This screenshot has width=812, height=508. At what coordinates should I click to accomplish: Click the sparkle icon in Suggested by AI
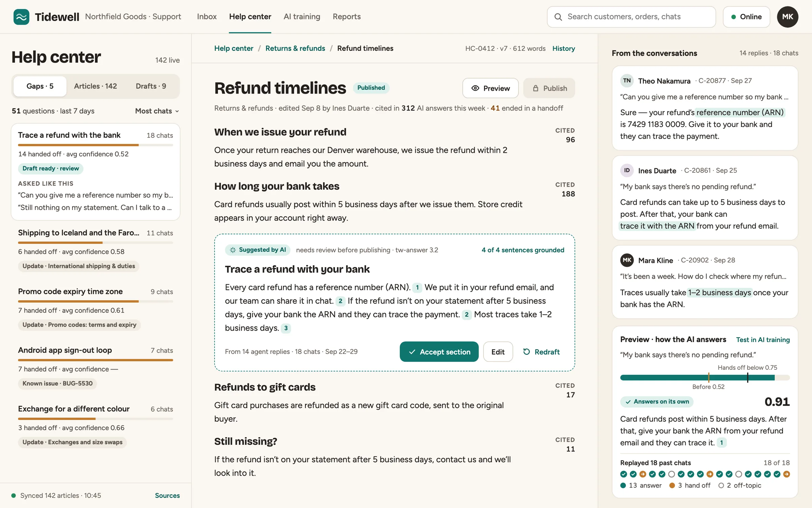point(233,250)
